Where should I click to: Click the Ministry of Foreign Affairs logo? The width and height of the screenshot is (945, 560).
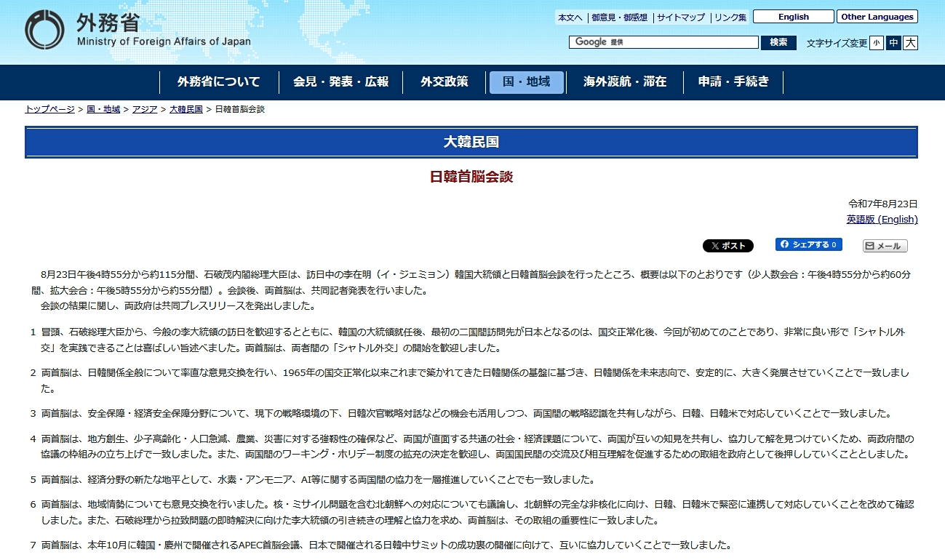coord(138,30)
